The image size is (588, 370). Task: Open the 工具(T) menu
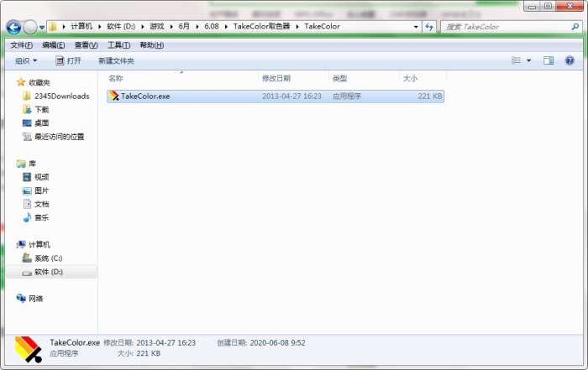(119, 45)
